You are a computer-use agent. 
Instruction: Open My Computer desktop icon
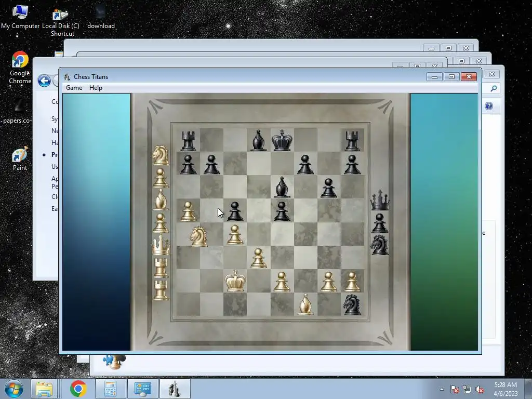pyautogui.click(x=20, y=17)
